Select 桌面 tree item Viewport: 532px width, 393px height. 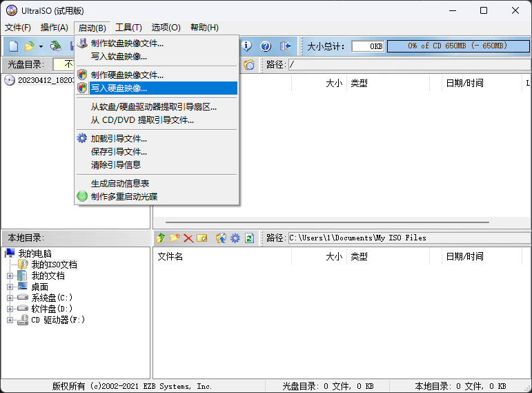(x=40, y=287)
